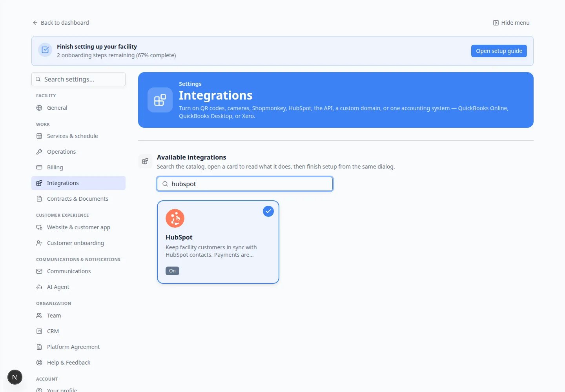This screenshot has height=392, width=565.
Task: Open the Customer onboarding settings
Action: pyautogui.click(x=78, y=243)
